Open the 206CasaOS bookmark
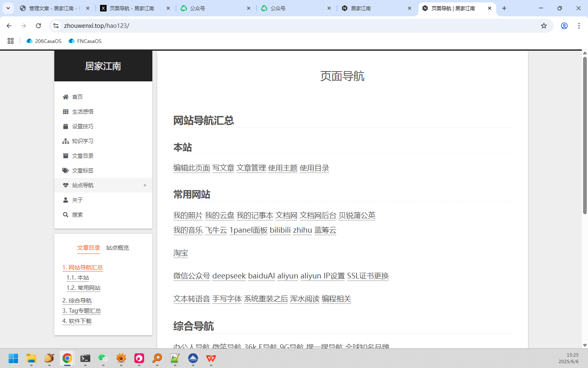Screen dimensions: 588x368 [x=44, y=41]
